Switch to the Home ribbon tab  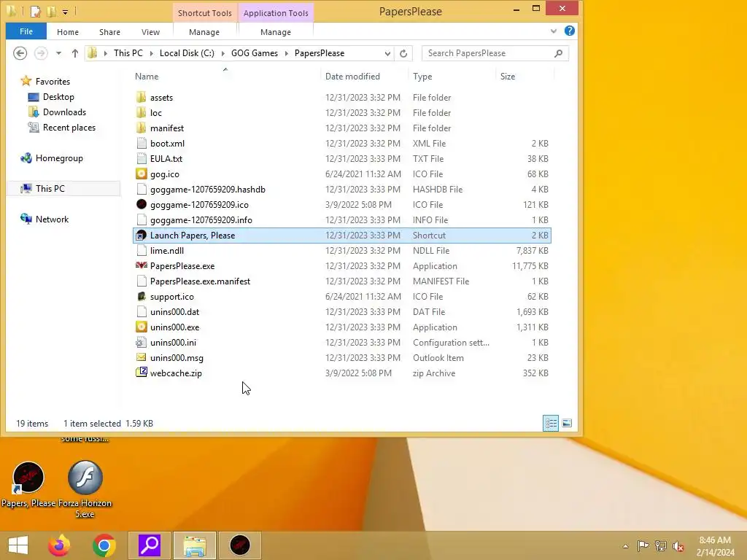click(x=68, y=32)
